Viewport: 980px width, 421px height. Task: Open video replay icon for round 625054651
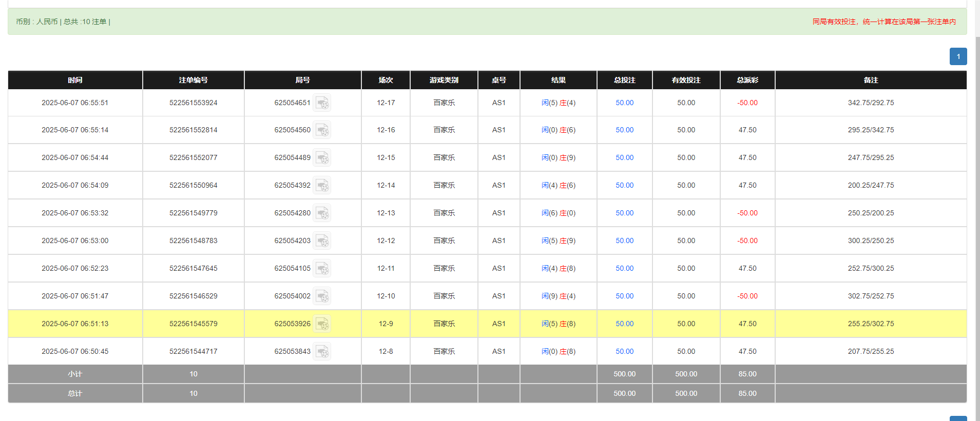click(x=322, y=103)
